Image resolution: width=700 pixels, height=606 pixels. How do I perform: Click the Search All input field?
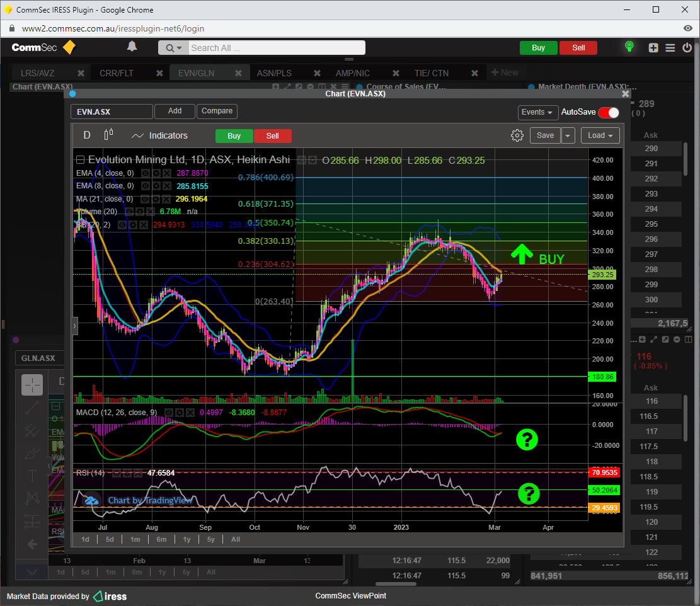tap(277, 48)
